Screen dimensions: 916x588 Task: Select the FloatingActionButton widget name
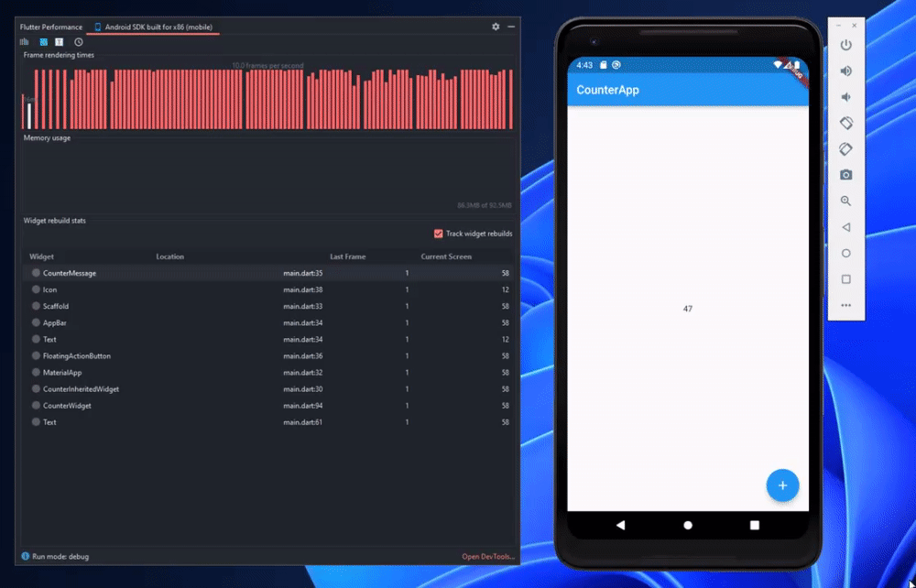click(x=77, y=355)
